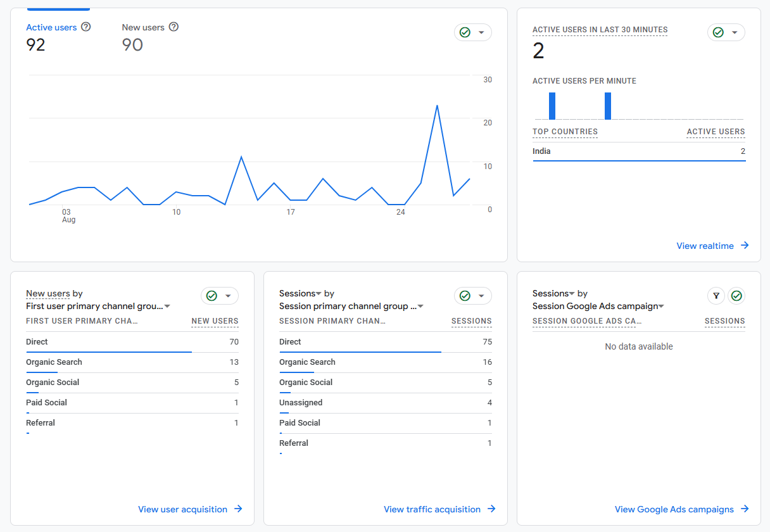Click the View user acquisition arrow icon
The width and height of the screenshot is (770, 532).
tap(238, 509)
